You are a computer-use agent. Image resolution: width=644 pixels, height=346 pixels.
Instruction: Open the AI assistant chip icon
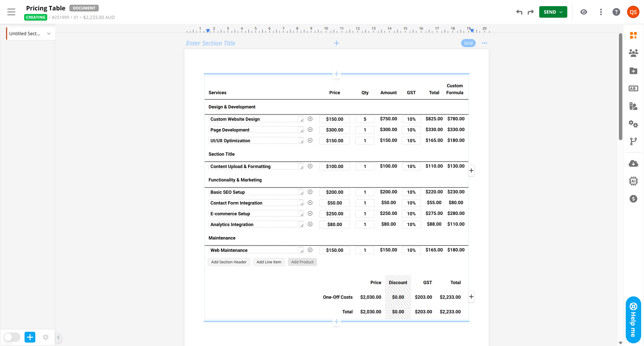coord(633,181)
